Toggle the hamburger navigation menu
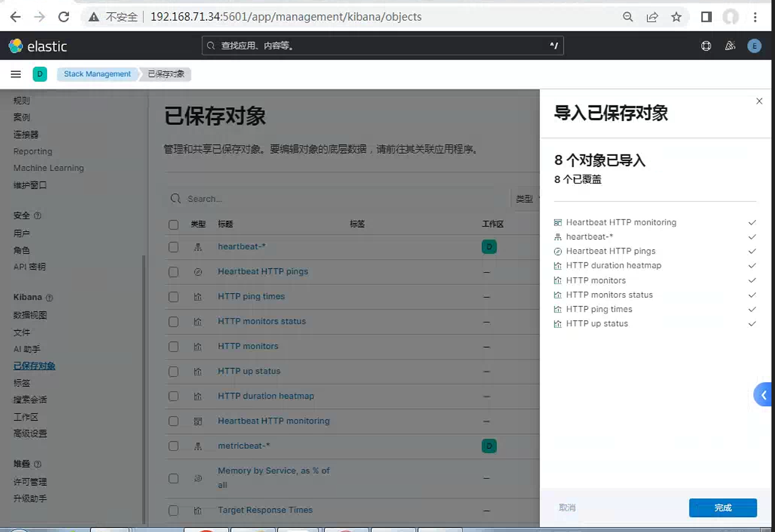This screenshot has height=532, width=775. (x=16, y=74)
